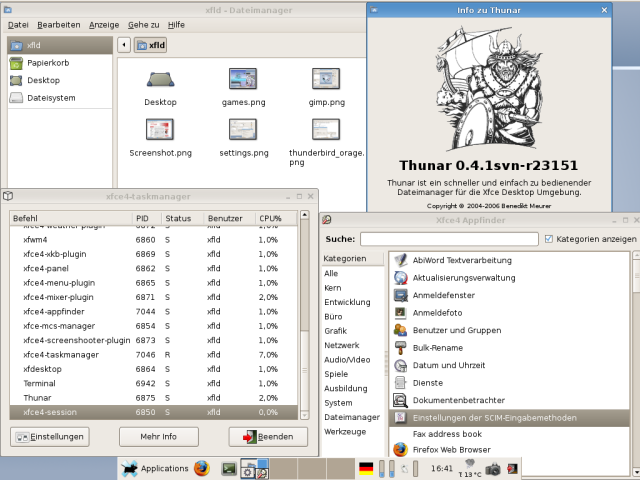Select Bulk-Rename in Appfinder
This screenshot has width=640, height=480.
[509, 348]
